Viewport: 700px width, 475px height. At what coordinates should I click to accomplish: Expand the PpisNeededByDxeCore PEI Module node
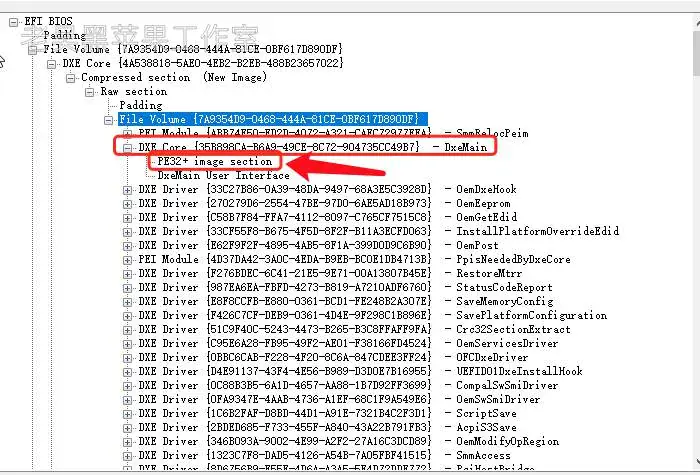click(128, 260)
